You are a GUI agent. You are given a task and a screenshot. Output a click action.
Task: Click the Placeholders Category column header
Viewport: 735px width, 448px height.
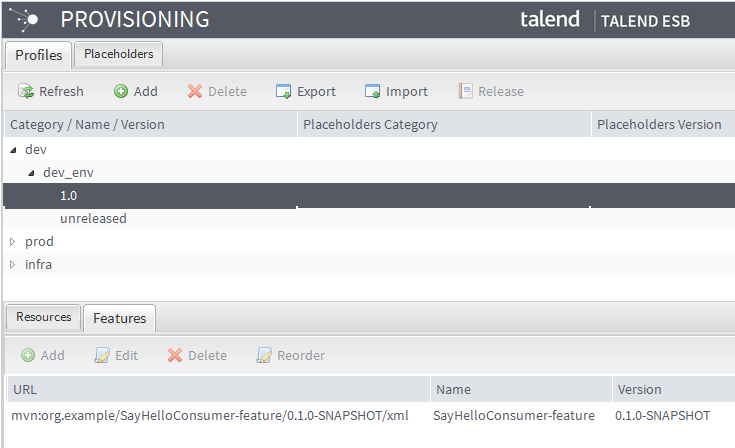point(370,125)
